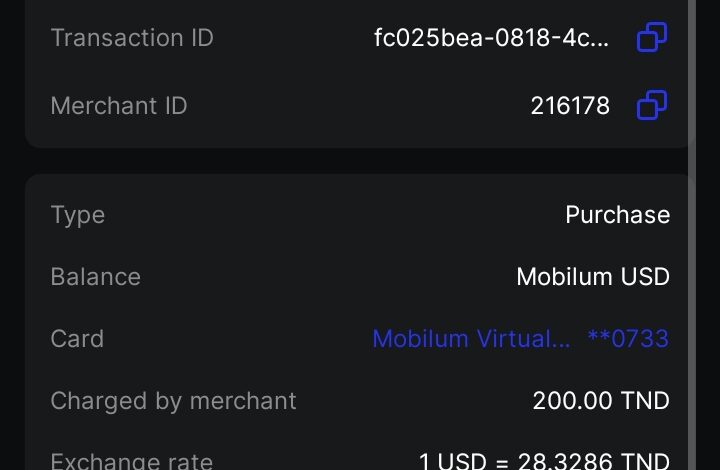The height and width of the screenshot is (470, 720).
Task: Copy the Transaction ID
Action: click(652, 38)
